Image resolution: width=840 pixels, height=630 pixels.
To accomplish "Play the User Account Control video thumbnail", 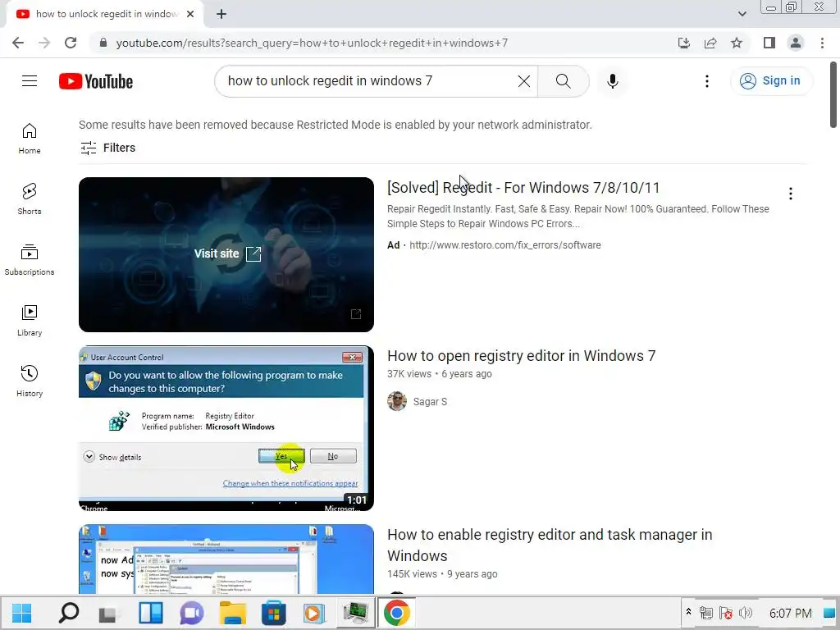I will (226, 428).
